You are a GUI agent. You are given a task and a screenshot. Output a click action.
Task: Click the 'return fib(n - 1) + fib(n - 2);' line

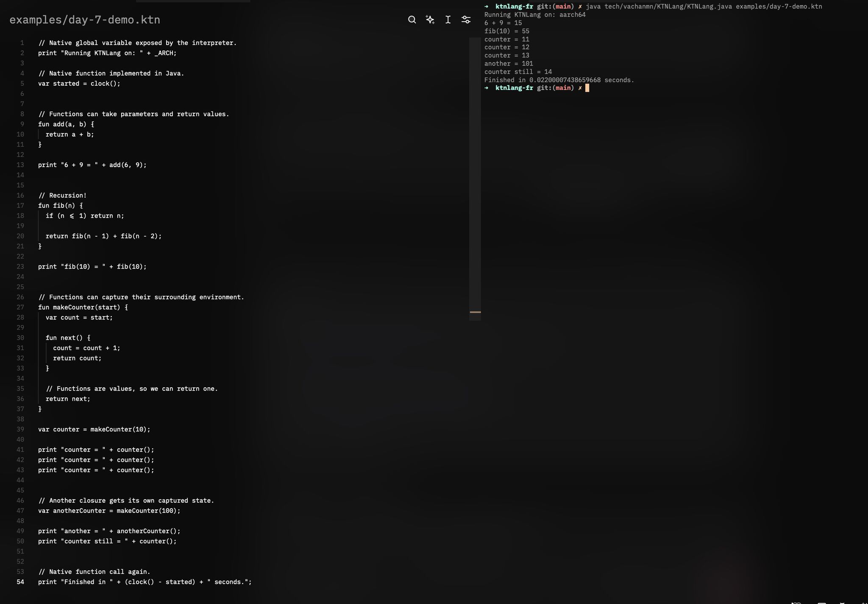pyautogui.click(x=104, y=236)
